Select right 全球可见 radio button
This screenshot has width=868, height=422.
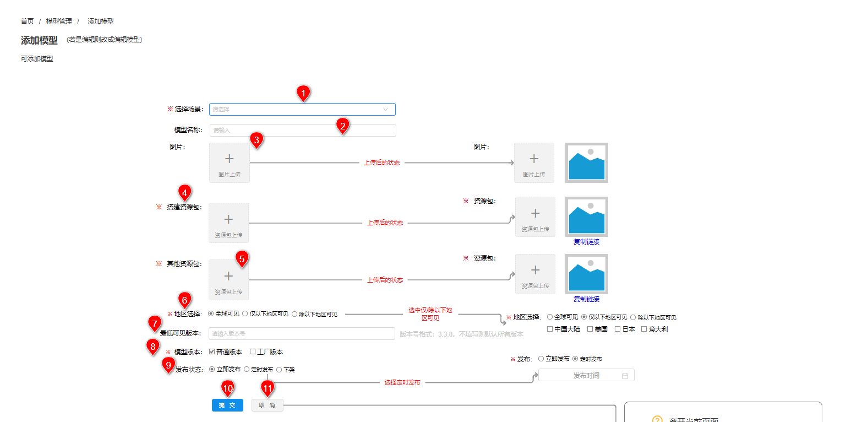[550, 317]
